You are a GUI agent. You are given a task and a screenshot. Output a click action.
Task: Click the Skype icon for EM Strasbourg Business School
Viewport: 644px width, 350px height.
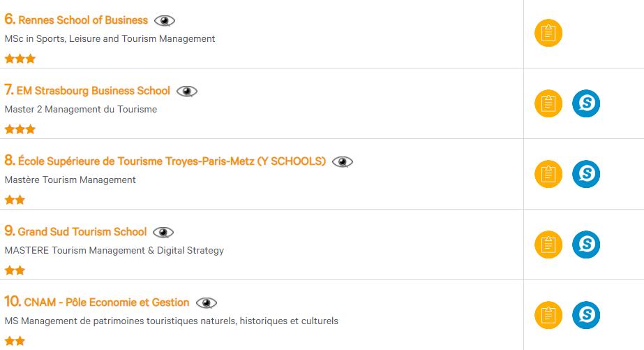click(x=586, y=104)
